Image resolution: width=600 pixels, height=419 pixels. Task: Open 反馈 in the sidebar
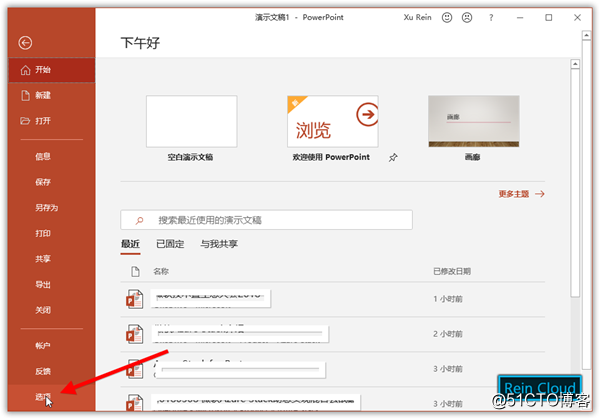click(x=51, y=371)
